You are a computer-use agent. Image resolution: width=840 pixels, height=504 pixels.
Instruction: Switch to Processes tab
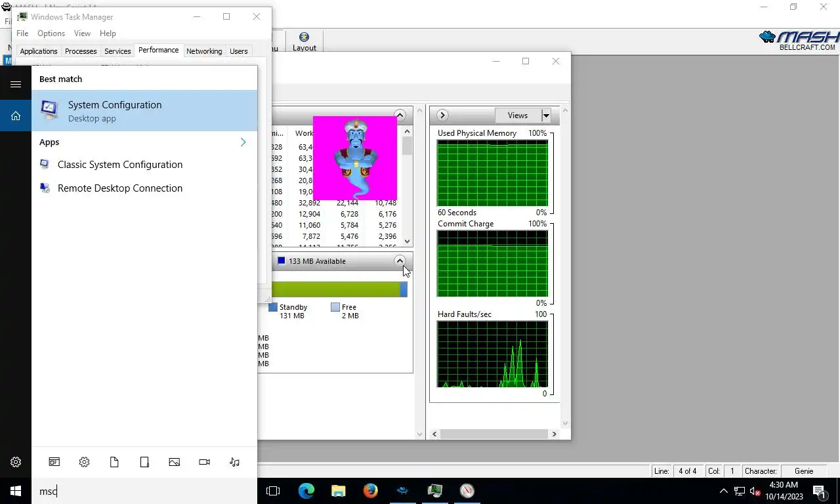pyautogui.click(x=81, y=51)
